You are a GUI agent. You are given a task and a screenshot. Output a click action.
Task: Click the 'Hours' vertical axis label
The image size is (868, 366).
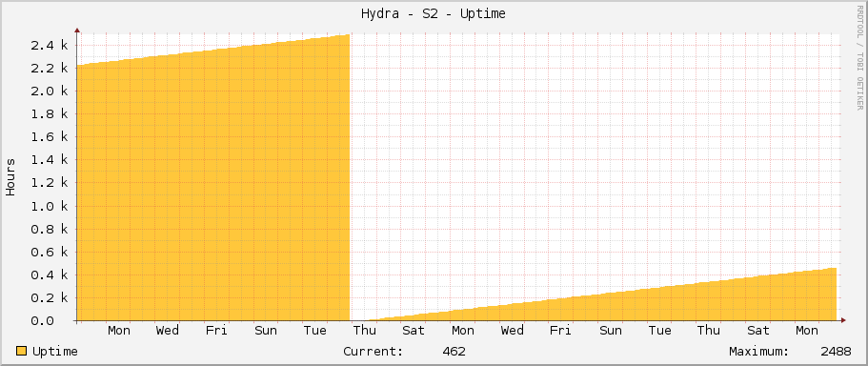(x=10, y=176)
